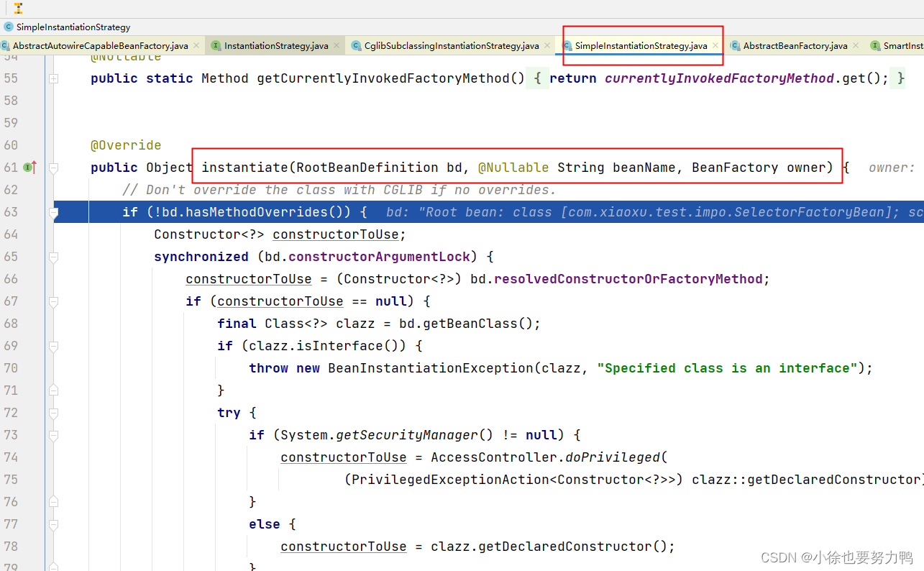The width and height of the screenshot is (924, 571).
Task: Click RootBeanDefinition in the method signature
Action: 367,168
